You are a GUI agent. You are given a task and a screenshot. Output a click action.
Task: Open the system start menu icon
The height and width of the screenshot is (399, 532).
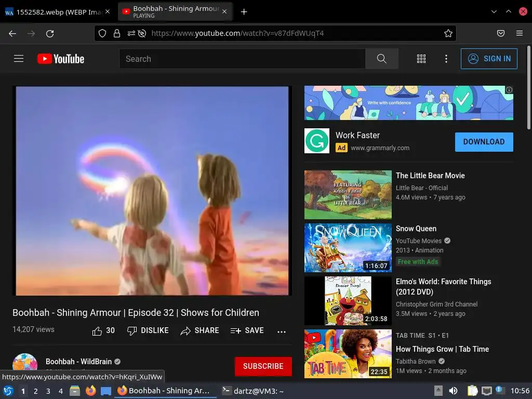pyautogui.click(x=8, y=391)
